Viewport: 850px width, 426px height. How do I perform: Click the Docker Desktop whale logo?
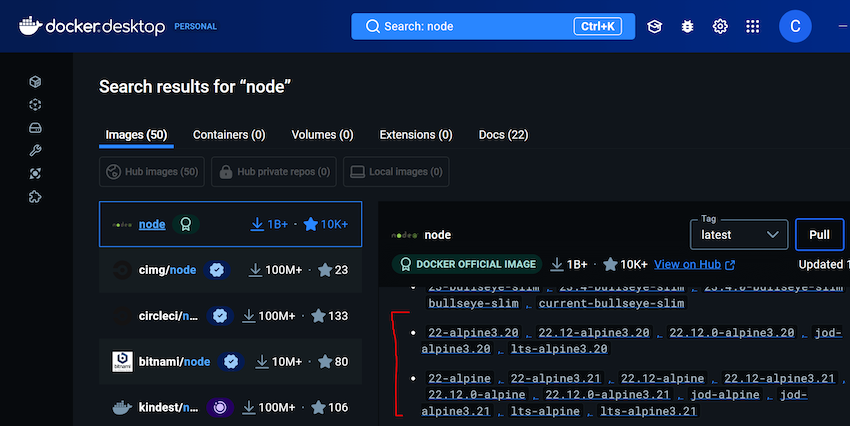tap(30, 25)
